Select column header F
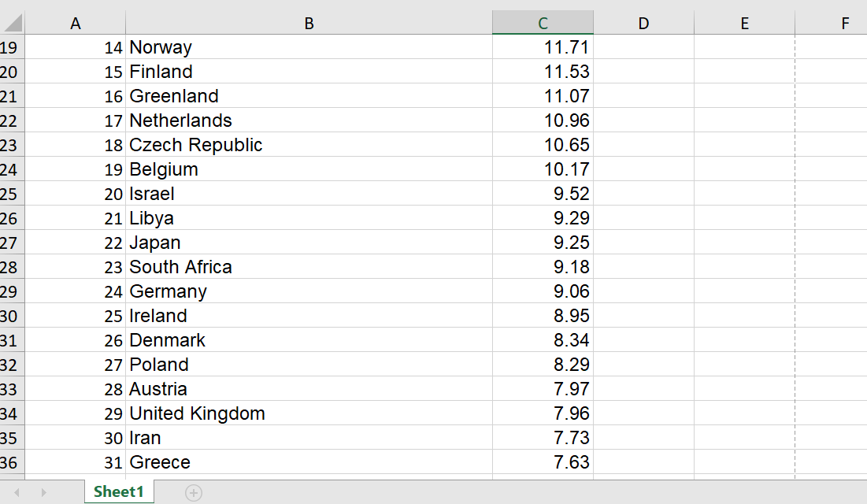The width and height of the screenshot is (867, 504). 845,23
